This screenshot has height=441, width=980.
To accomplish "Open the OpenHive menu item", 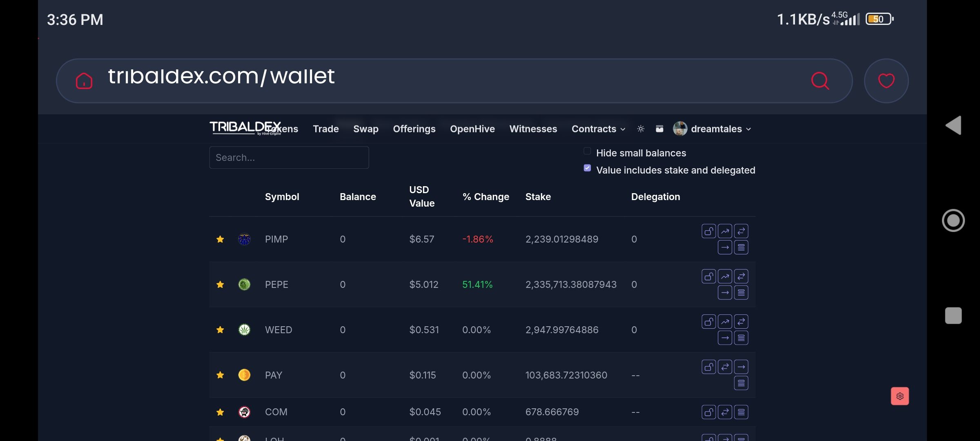I will point(472,129).
